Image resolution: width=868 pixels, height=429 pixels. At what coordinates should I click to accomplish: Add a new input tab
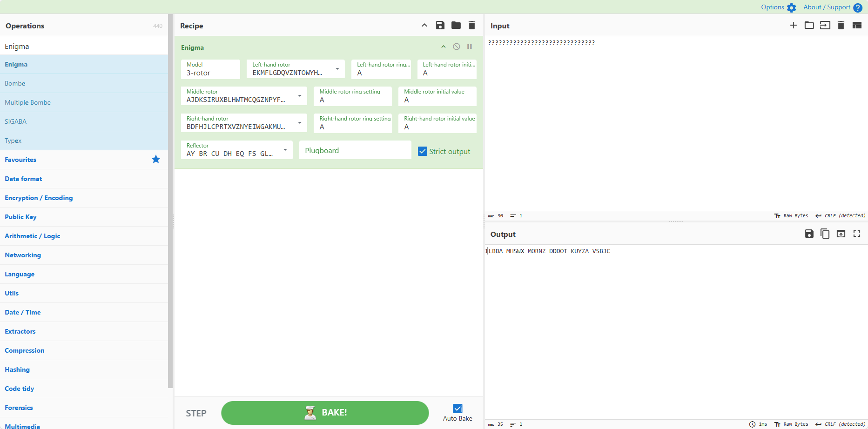(x=793, y=26)
